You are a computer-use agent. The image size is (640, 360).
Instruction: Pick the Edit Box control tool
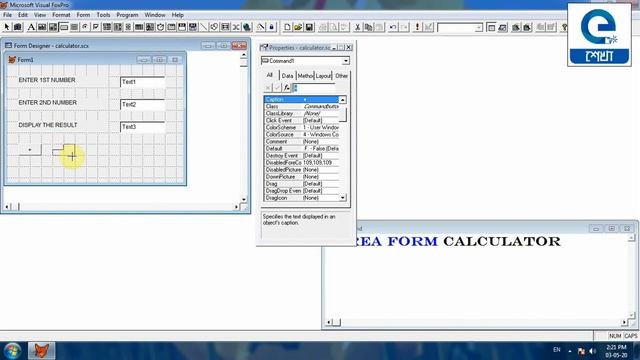pyautogui.click(x=53, y=27)
